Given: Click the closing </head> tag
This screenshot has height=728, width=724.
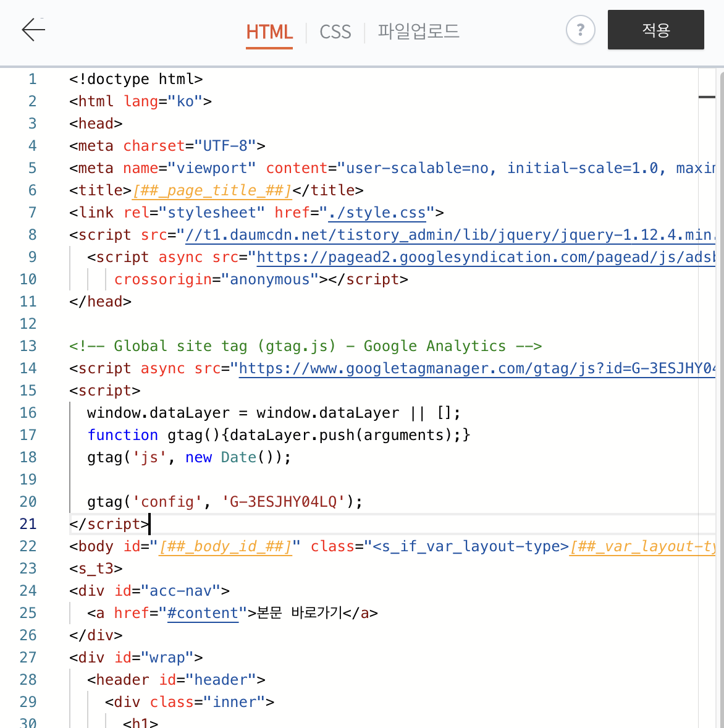Looking at the screenshot, I should click(100, 302).
